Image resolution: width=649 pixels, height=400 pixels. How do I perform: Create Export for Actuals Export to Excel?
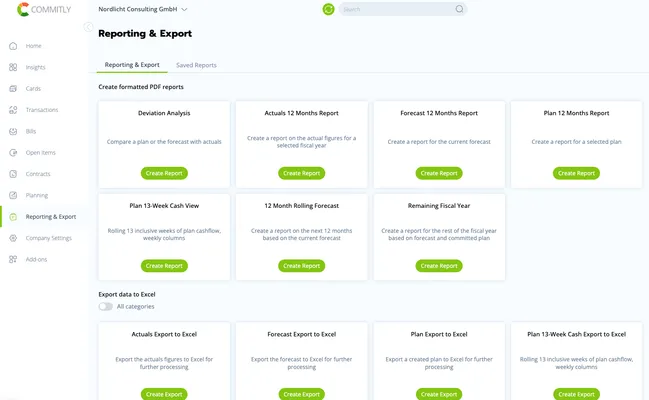[164, 394]
